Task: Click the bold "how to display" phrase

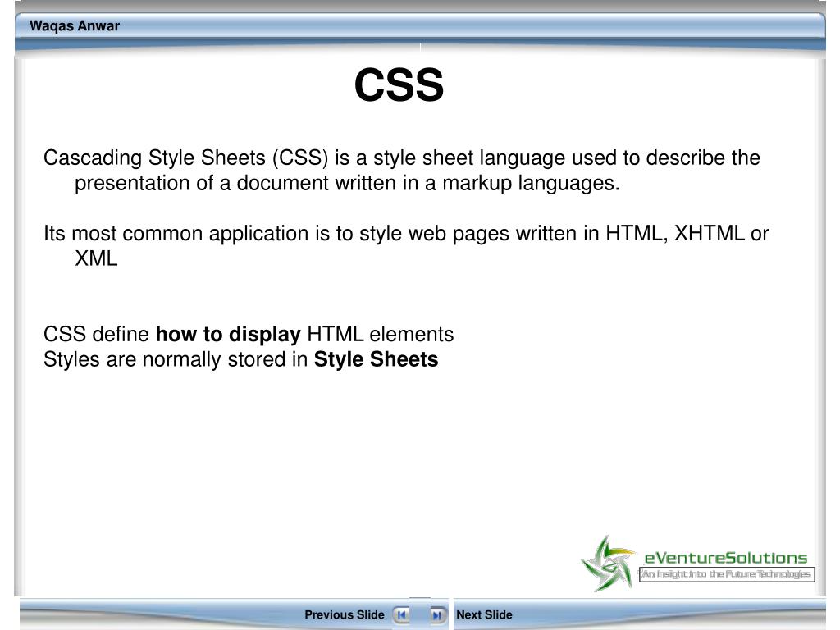Action: (228, 335)
